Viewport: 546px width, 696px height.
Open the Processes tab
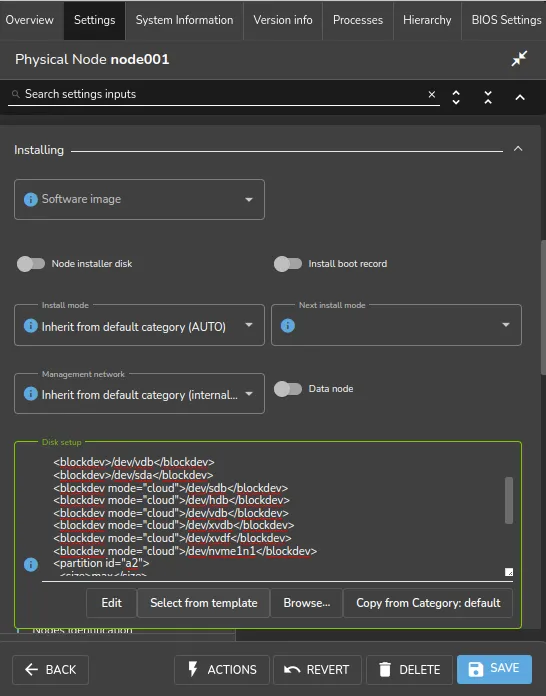click(x=358, y=20)
